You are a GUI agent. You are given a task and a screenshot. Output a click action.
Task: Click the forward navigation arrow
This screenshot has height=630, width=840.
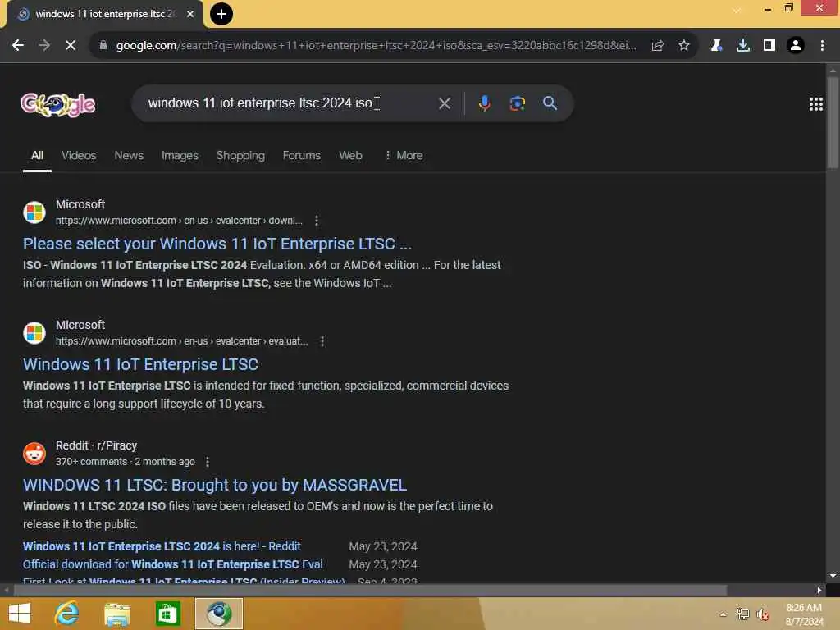click(x=44, y=46)
